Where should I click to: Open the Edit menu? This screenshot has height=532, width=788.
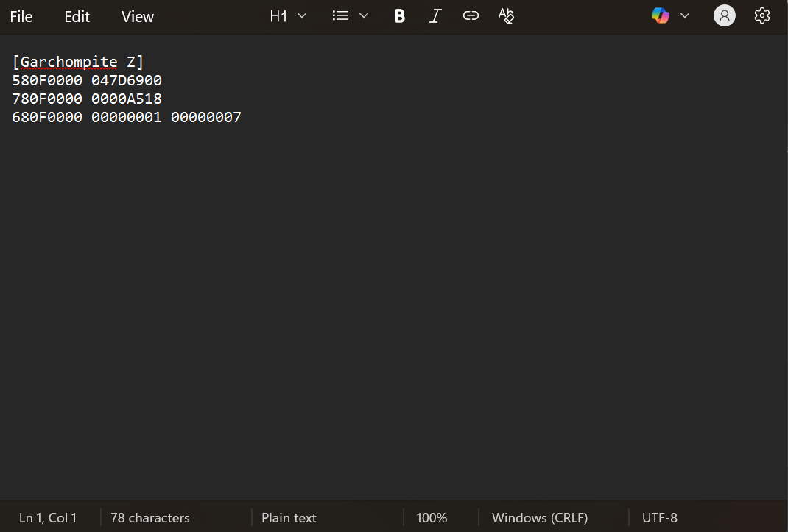(77, 17)
